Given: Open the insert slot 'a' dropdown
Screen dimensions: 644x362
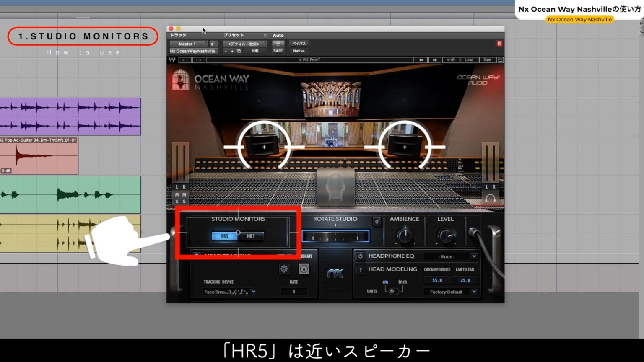Looking at the screenshot, I should coord(214,44).
